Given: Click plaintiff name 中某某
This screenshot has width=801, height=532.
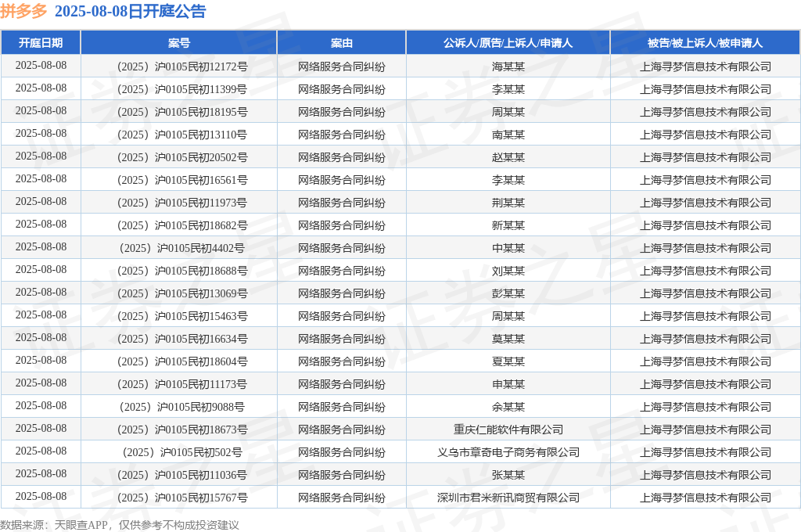Looking at the screenshot, I should pyautogui.click(x=508, y=248).
